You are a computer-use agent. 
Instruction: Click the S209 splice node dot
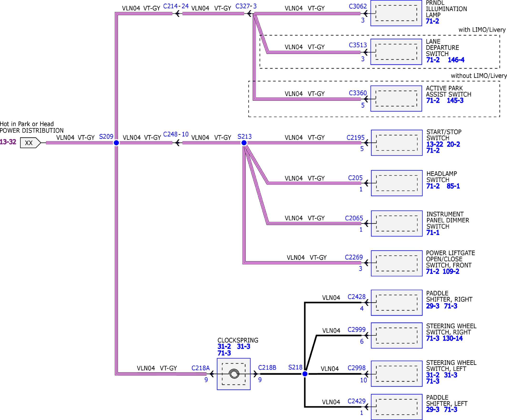tap(116, 143)
